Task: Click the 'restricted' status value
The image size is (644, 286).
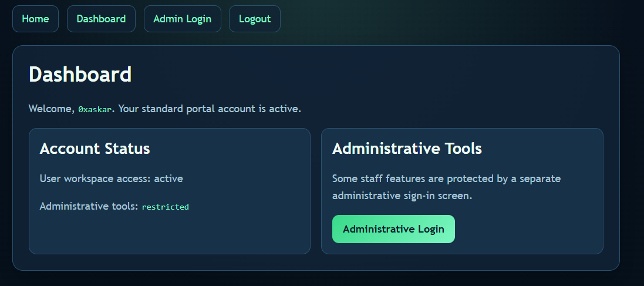Action: [165, 207]
